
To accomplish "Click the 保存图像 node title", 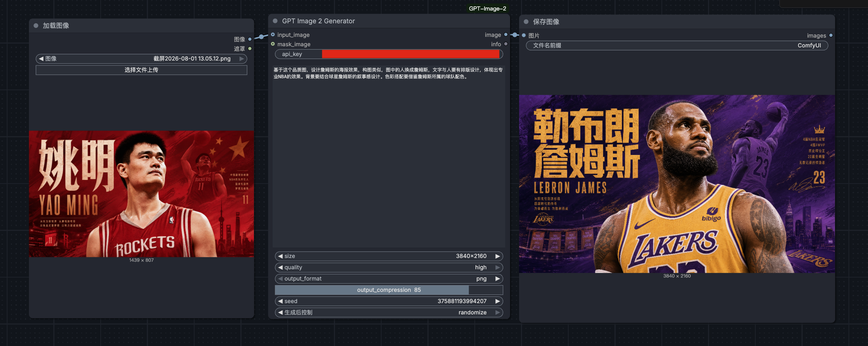I will tap(546, 22).
